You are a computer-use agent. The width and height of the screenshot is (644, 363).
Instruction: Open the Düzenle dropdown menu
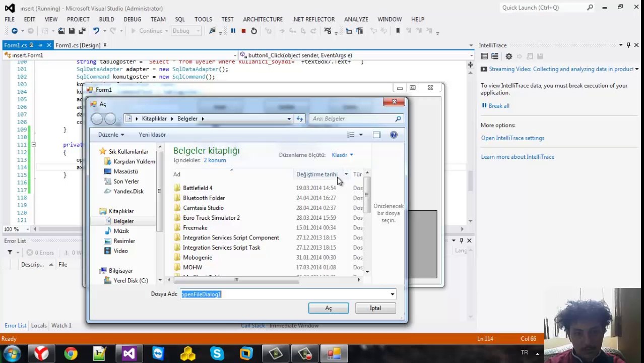coord(111,135)
